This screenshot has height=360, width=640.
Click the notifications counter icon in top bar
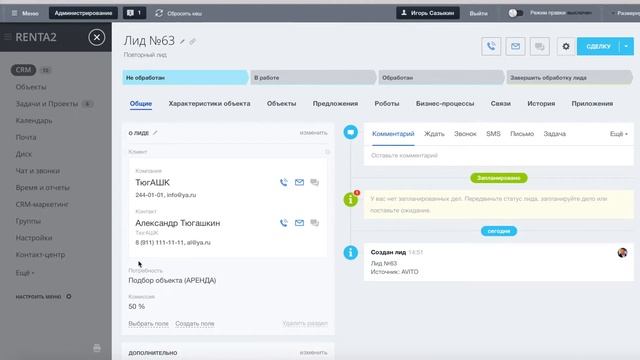pyautogui.click(x=134, y=13)
